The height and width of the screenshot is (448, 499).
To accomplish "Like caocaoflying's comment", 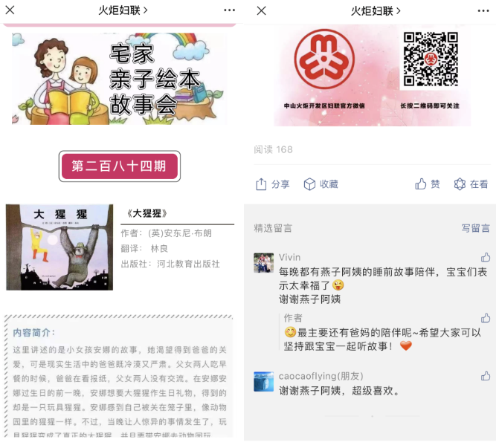I will 486,376.
